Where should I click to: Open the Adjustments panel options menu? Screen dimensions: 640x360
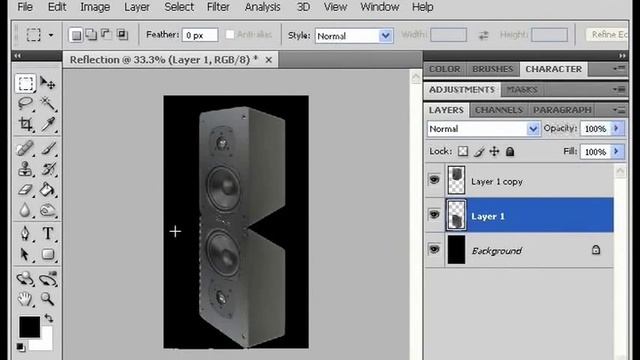(619, 89)
